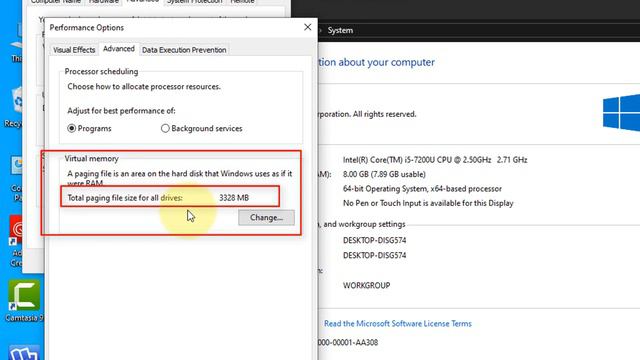Select the Background services radio button
This screenshot has height=360, width=640.
coord(165,129)
